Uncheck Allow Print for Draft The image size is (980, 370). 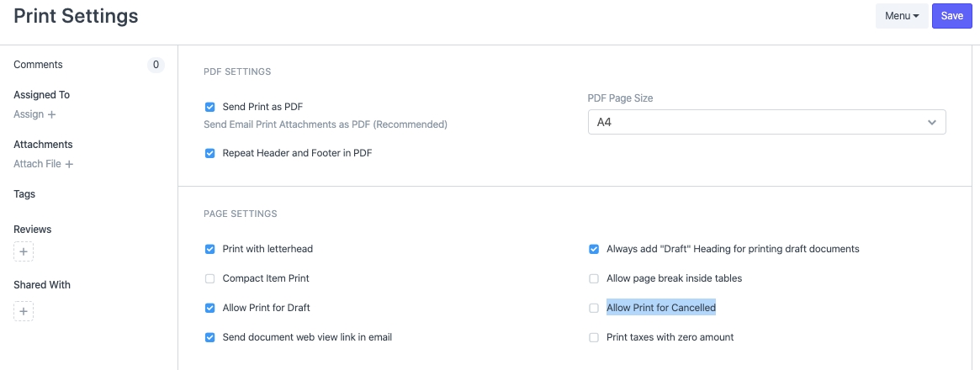(x=210, y=308)
